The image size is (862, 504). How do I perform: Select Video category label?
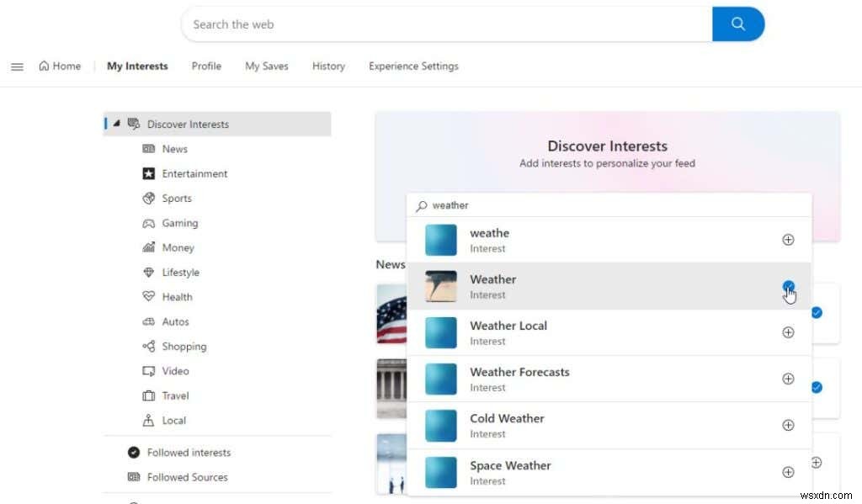[175, 371]
